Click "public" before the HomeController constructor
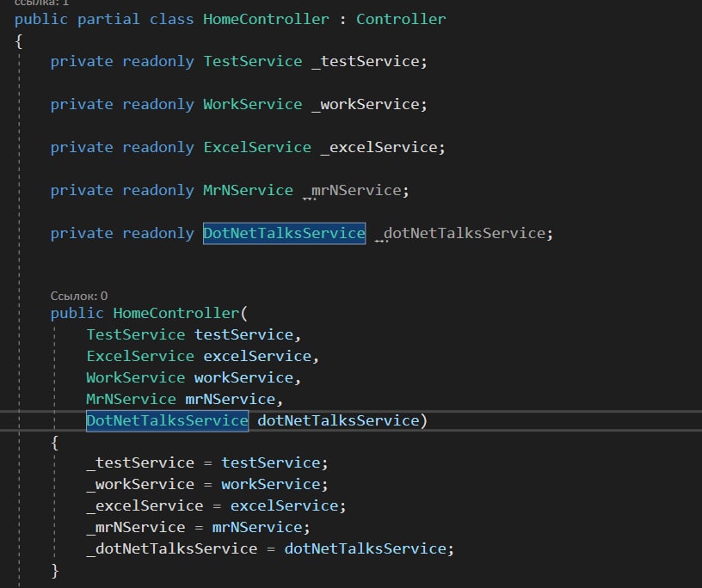 (x=77, y=313)
